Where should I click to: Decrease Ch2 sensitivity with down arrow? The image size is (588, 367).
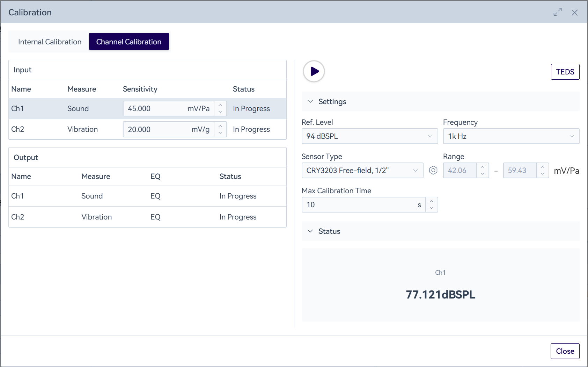tap(220, 133)
